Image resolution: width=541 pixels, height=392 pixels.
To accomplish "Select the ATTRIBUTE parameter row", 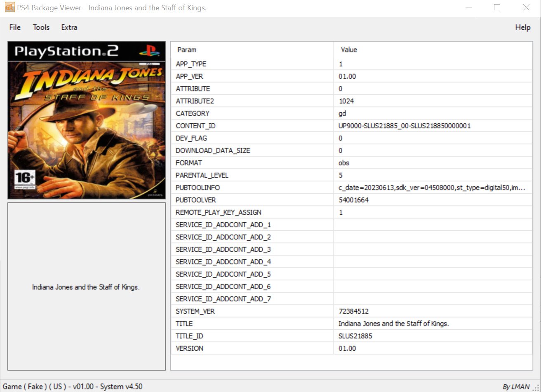I will [351, 89].
